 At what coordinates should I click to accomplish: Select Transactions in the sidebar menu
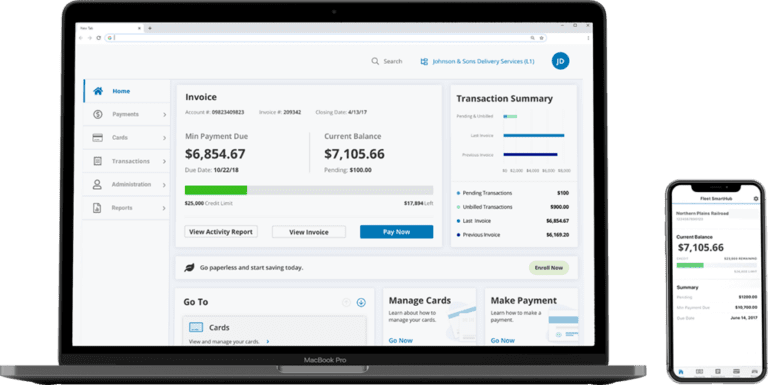pos(127,161)
